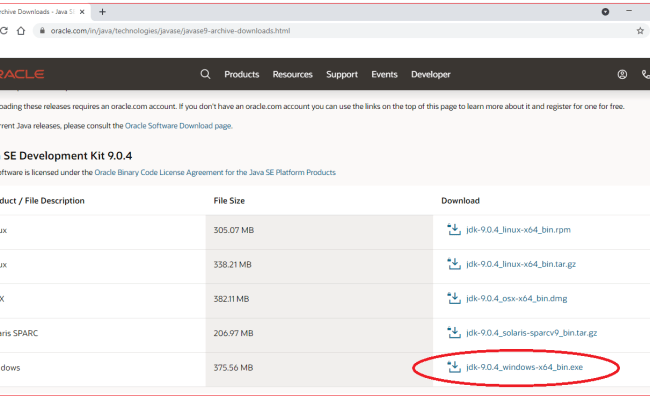Open a new browser tab
The image size is (650, 400).
(x=102, y=12)
